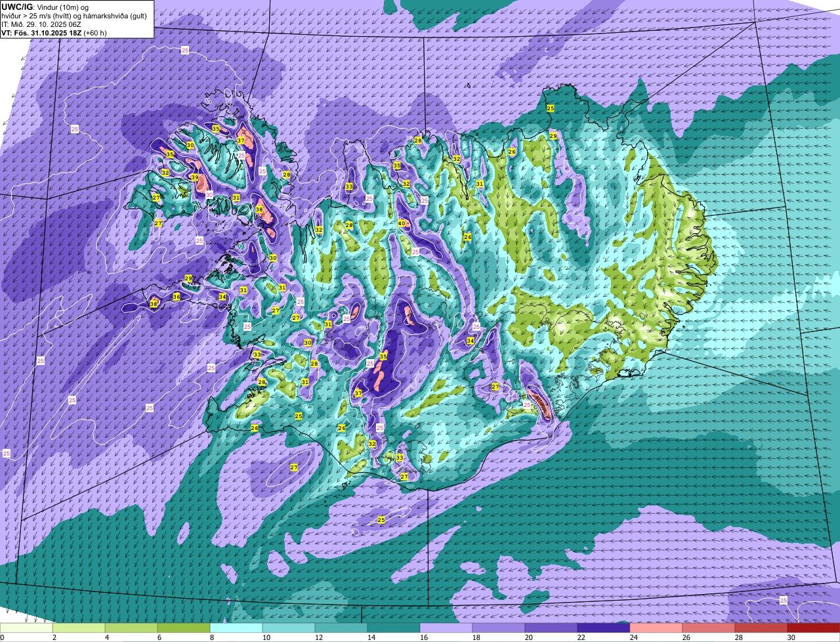Click the 24–26 m/s salmon pink legend swatch

tap(656, 628)
